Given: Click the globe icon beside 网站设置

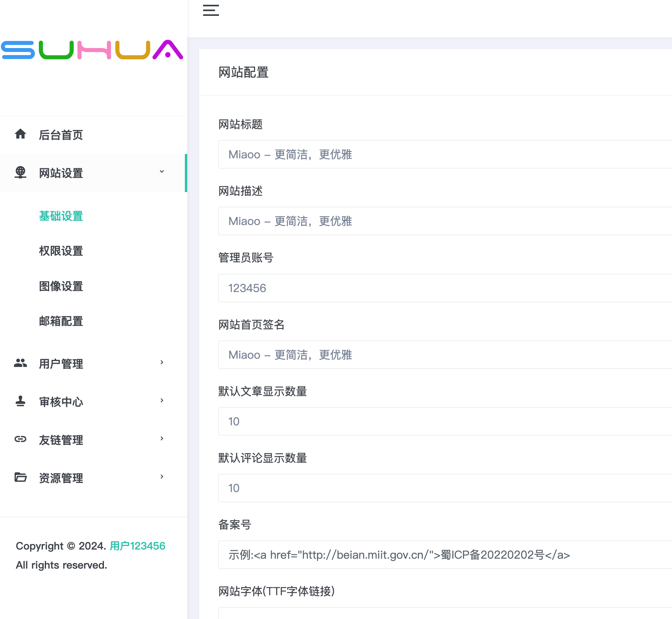Looking at the screenshot, I should click(x=21, y=172).
